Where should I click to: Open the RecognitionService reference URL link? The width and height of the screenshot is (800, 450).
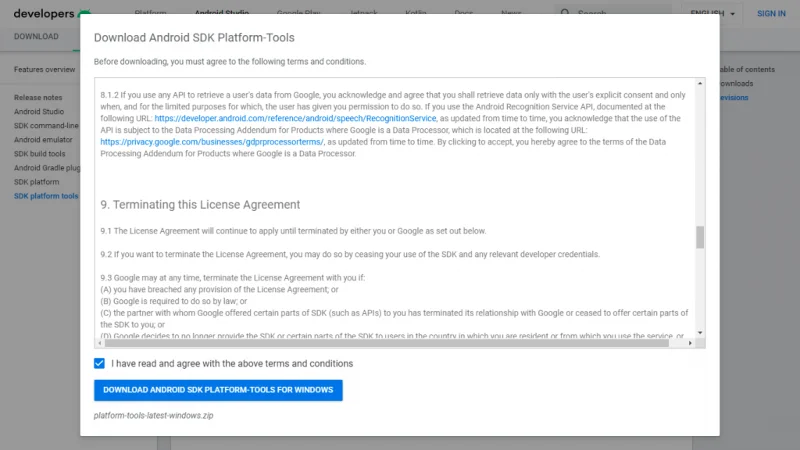click(x=295, y=118)
